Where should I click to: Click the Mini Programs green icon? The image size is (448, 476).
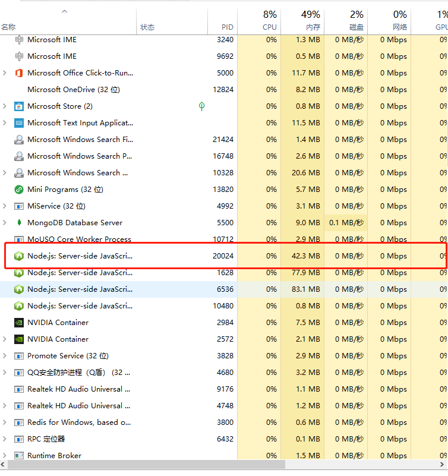19,190
